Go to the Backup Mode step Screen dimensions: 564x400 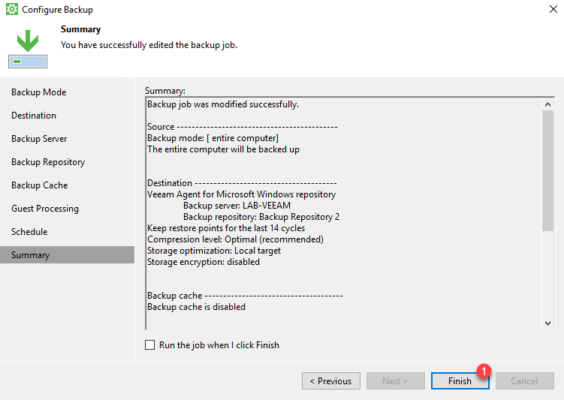pos(39,92)
